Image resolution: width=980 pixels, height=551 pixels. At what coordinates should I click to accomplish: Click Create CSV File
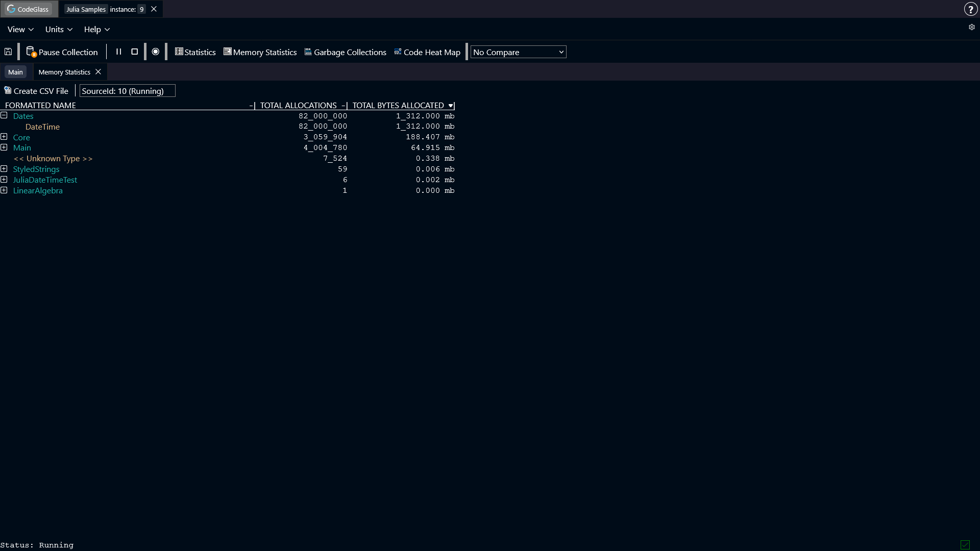(x=36, y=91)
